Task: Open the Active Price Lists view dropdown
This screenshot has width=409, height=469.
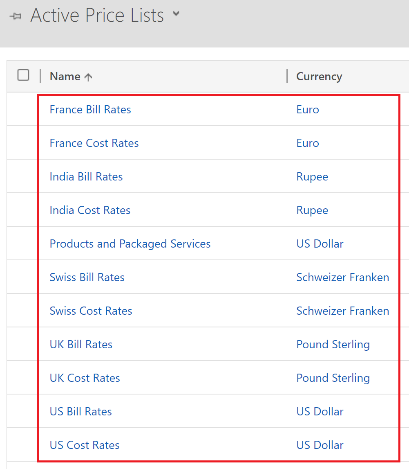Action: 176,14
